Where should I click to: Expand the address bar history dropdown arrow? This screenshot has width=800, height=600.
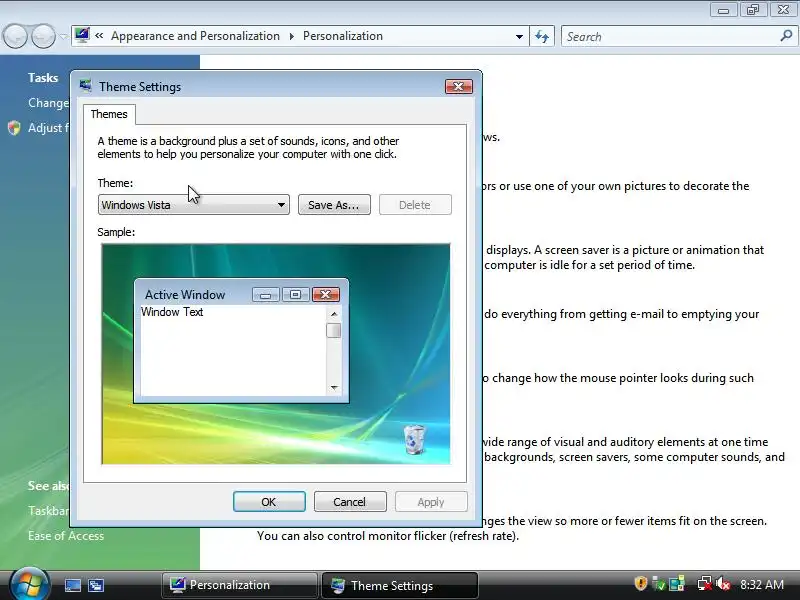[519, 37]
